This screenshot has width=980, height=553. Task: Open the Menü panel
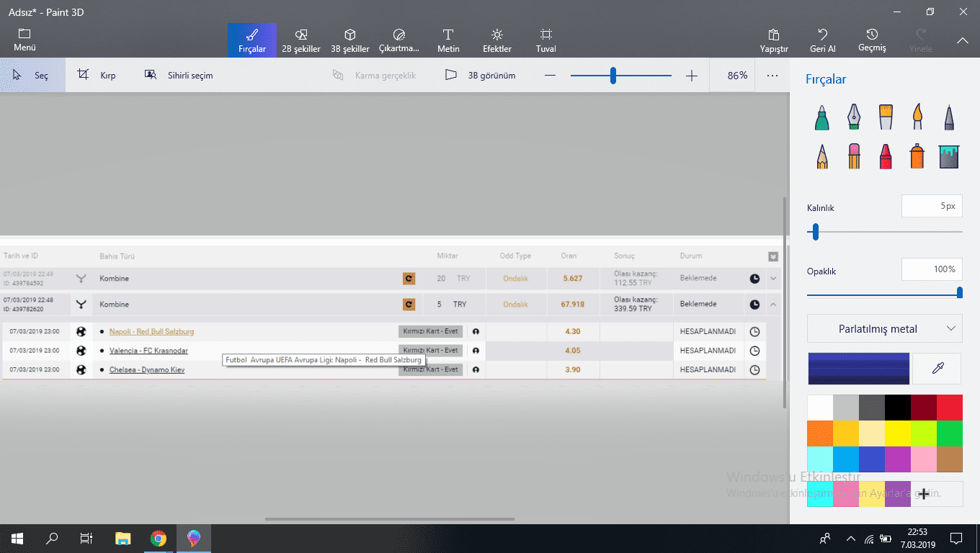(24, 40)
